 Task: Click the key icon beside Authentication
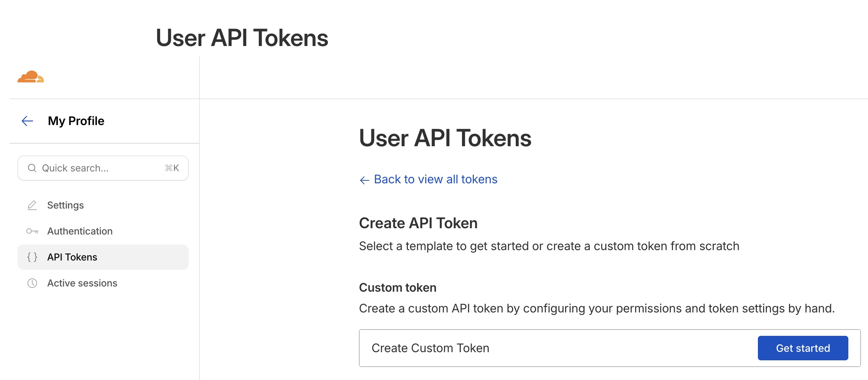click(32, 231)
